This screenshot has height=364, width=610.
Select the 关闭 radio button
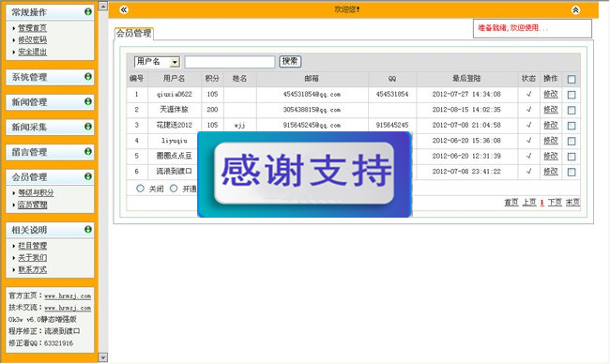tap(140, 189)
